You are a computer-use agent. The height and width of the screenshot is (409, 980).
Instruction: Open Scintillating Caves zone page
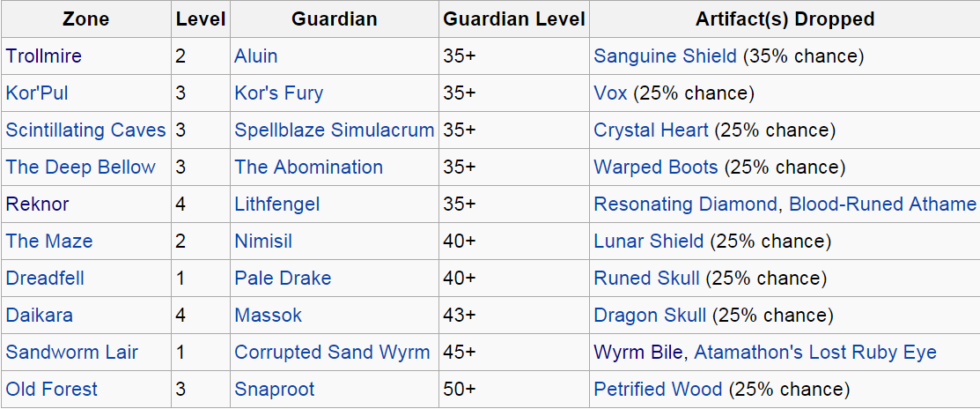[x=85, y=130]
